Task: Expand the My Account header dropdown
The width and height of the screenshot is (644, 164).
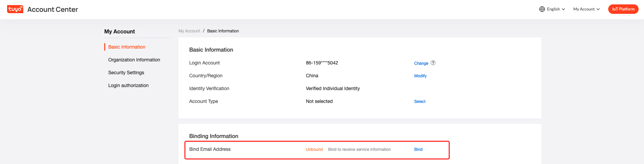Action: [x=586, y=9]
